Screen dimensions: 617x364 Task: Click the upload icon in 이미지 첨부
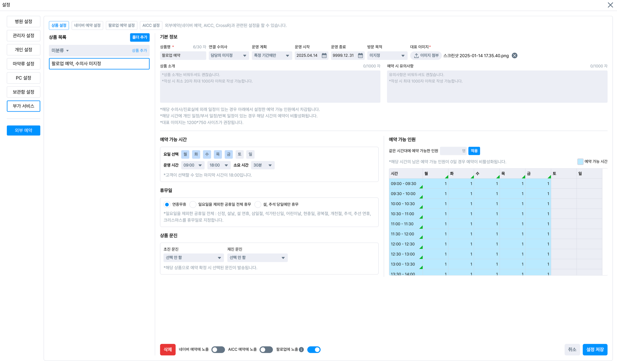(416, 56)
